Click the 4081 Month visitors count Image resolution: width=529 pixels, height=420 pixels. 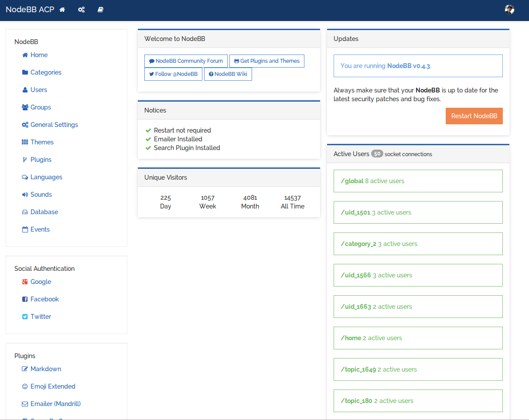250,198
